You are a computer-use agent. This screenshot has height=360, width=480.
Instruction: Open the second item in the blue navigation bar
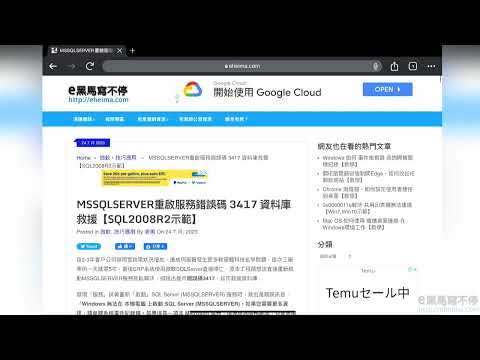click(115, 119)
